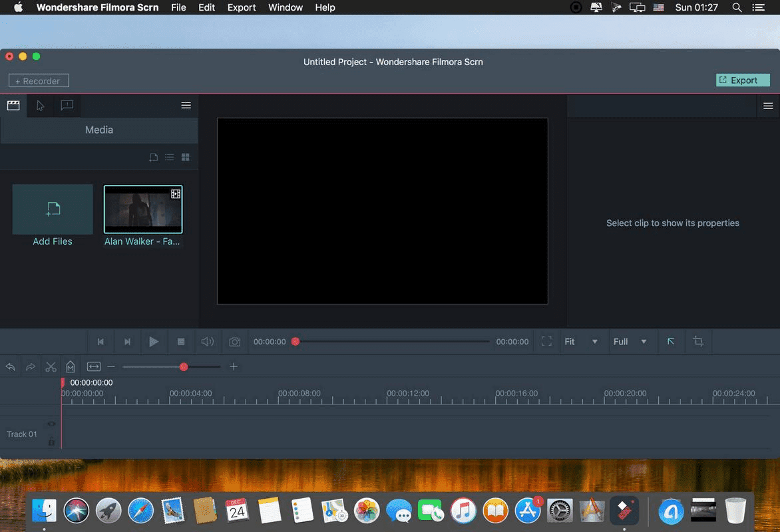This screenshot has height=532, width=780.
Task: Click the volume speaker icon
Action: [x=208, y=342]
